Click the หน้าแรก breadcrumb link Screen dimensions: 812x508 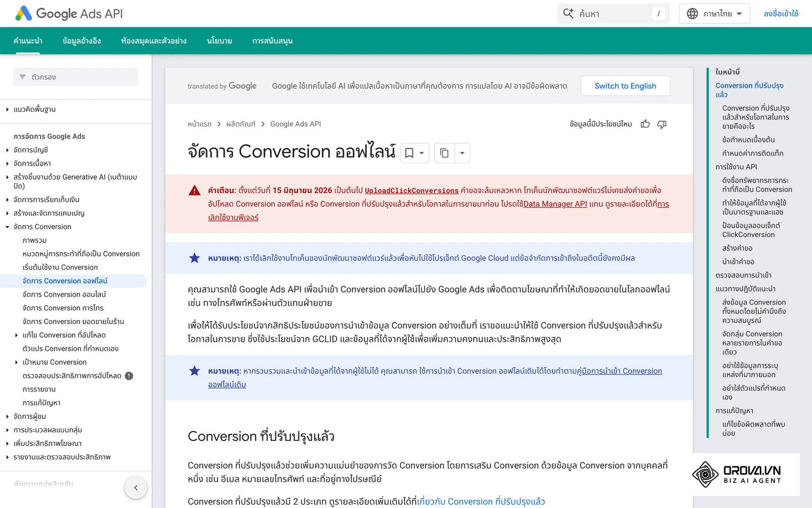point(199,124)
